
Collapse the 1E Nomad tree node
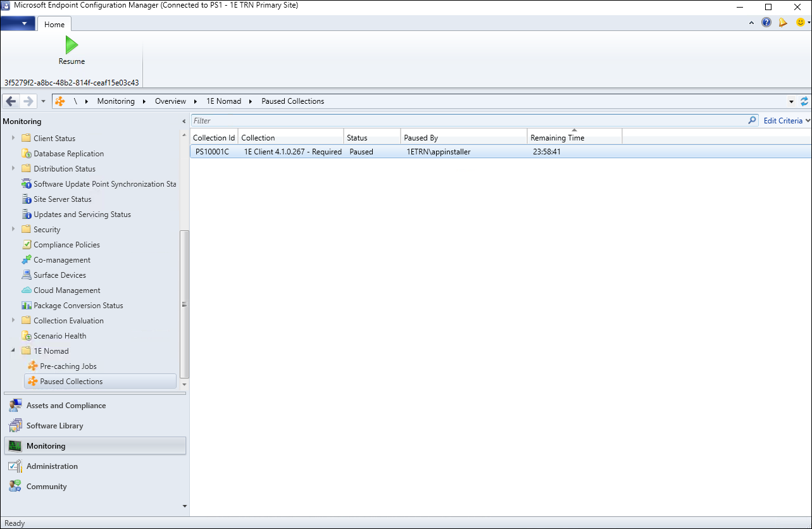click(x=13, y=351)
